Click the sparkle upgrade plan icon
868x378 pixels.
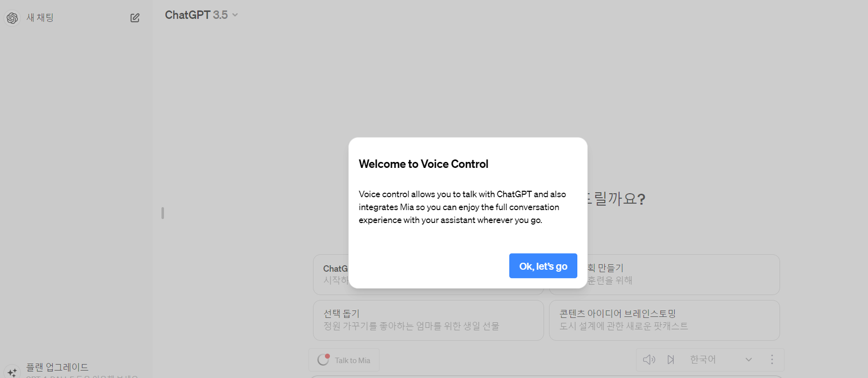12,372
